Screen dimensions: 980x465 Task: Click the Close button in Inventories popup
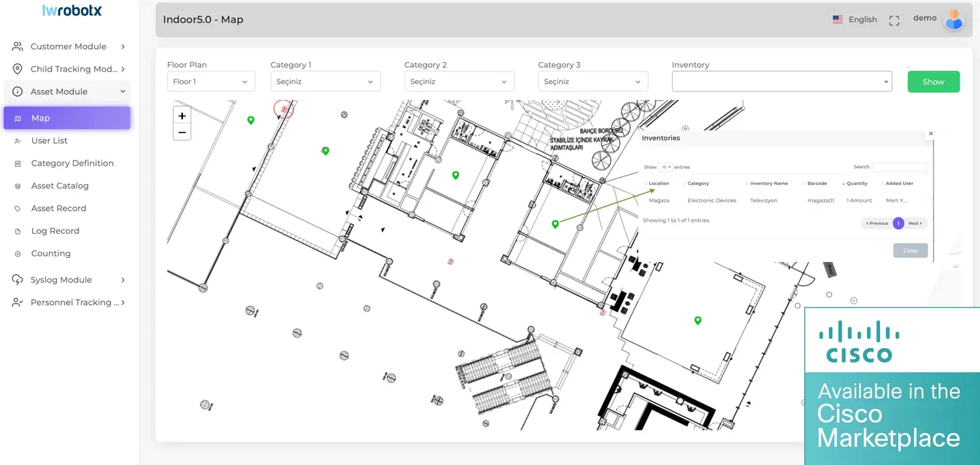pyautogui.click(x=910, y=251)
